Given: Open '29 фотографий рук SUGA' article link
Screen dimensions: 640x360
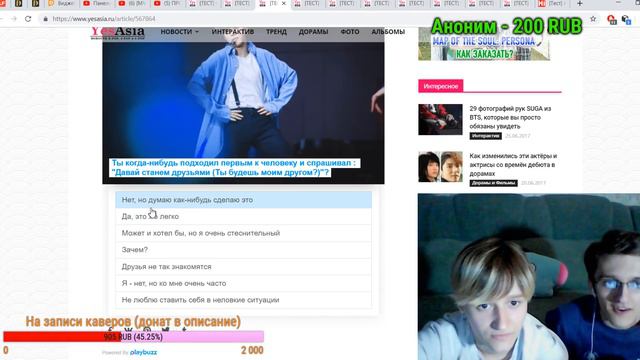Looking at the screenshot, I should 510,118.
